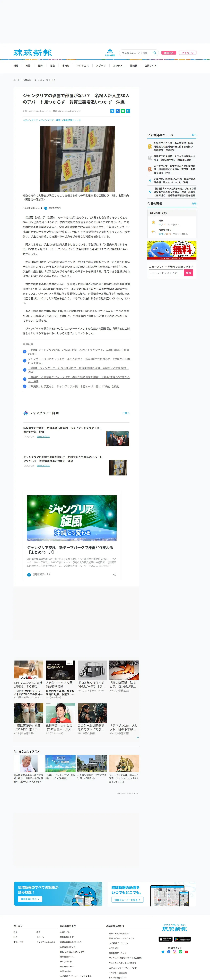The width and height of the screenshot is (210, 980).
Task: Open ranked news 昭薬付高、医学部47人合格
Action: [175, 181]
